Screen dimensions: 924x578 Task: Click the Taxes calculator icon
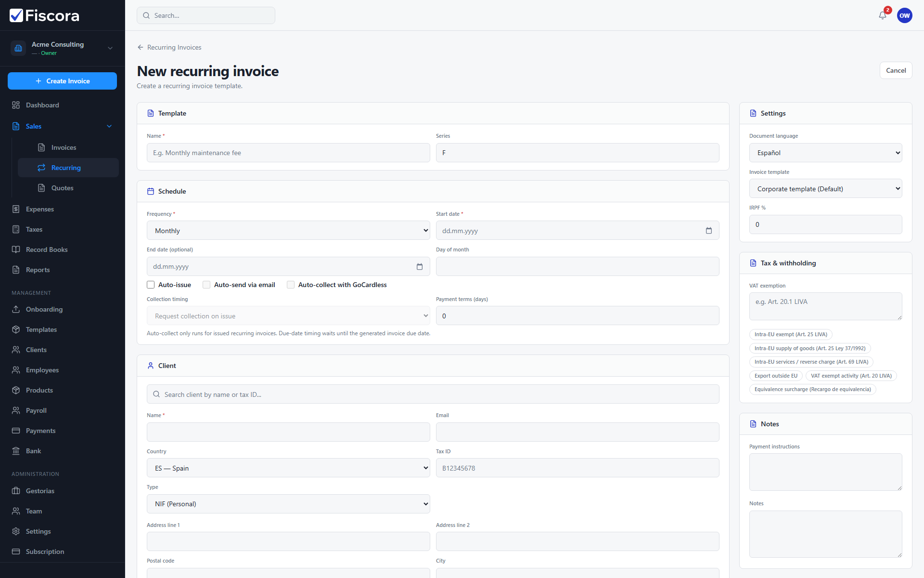coord(16,229)
